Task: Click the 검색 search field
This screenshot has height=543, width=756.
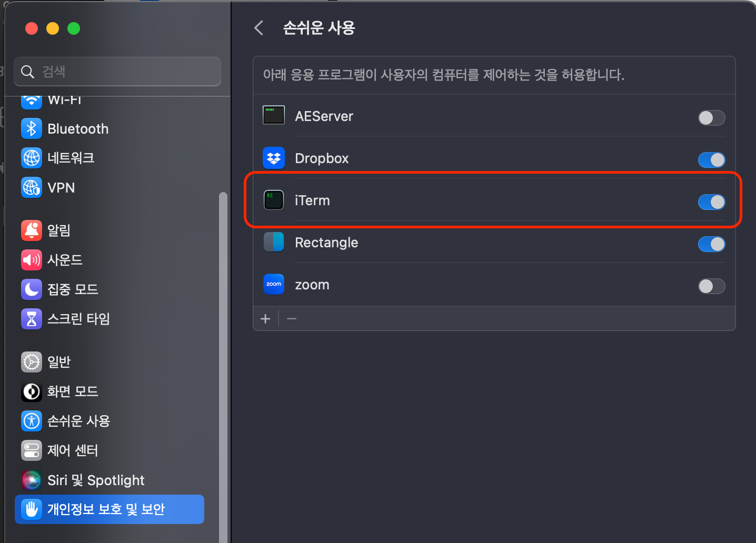Action: coord(117,72)
